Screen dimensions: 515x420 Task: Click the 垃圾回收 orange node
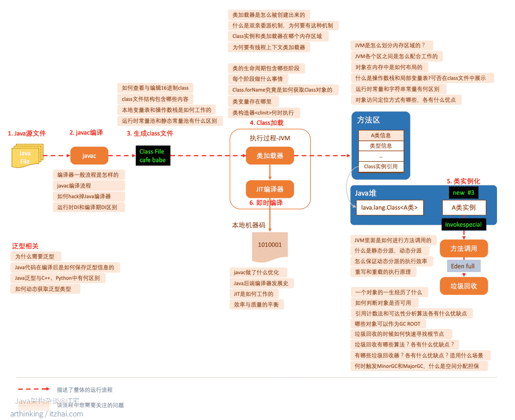[464, 286]
